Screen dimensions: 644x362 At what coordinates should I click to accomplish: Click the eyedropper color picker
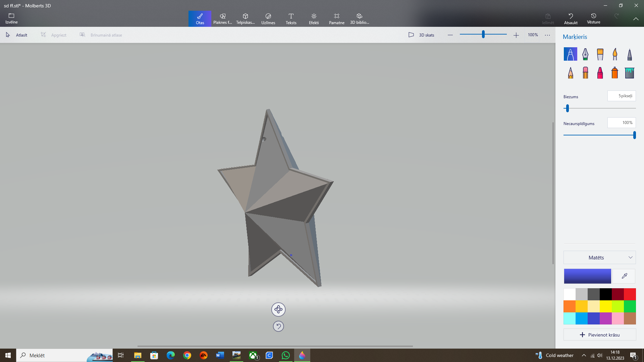pos(624,276)
